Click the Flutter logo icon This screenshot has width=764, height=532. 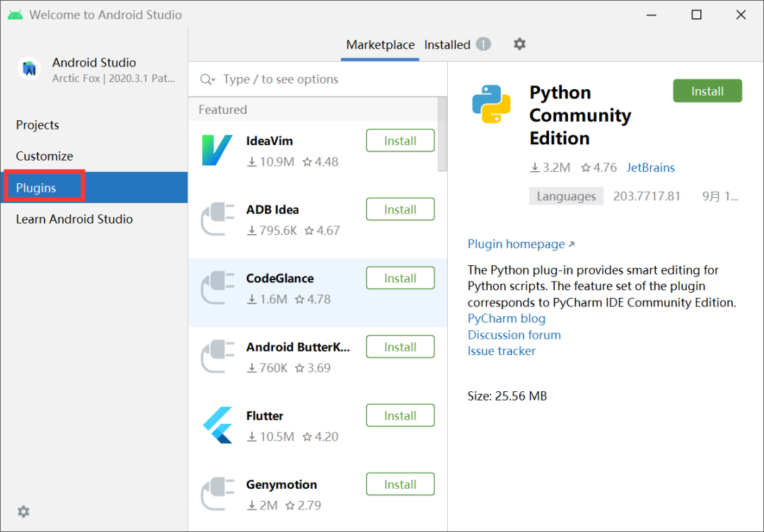(x=217, y=424)
